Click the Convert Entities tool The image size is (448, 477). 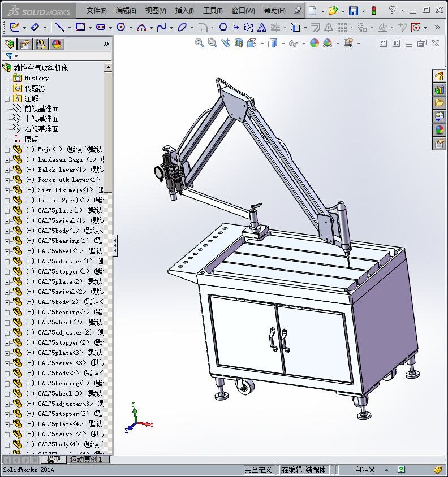point(295,27)
